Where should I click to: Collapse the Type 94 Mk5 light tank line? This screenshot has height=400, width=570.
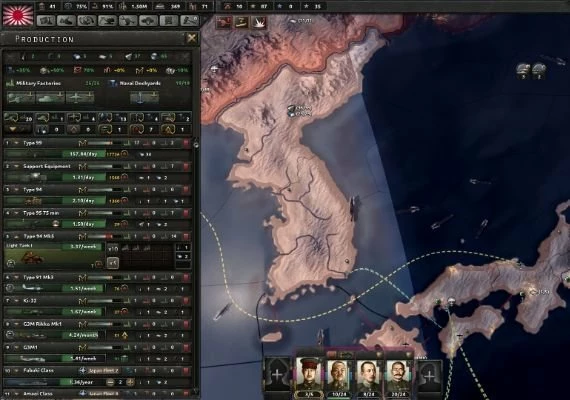16,236
